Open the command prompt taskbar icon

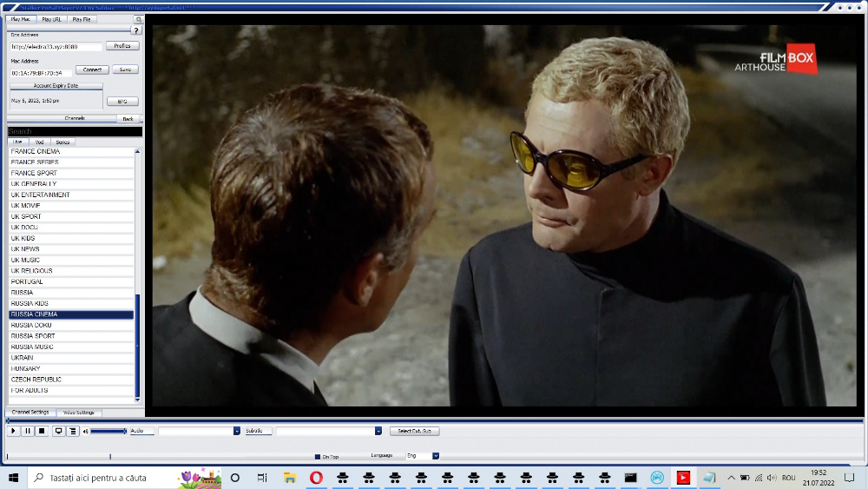[630, 478]
